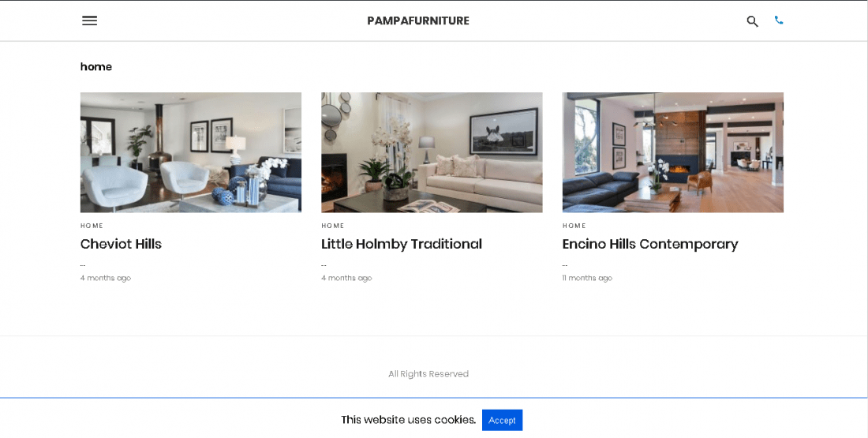Accept the cookies notice
Screen dimensions: 868x438
point(502,421)
